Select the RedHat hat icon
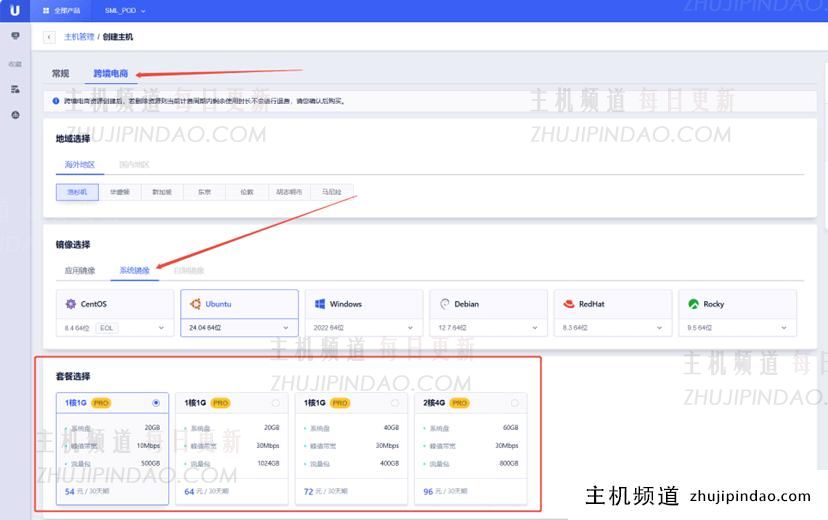Image resolution: width=828 pixels, height=520 pixels. (569, 304)
